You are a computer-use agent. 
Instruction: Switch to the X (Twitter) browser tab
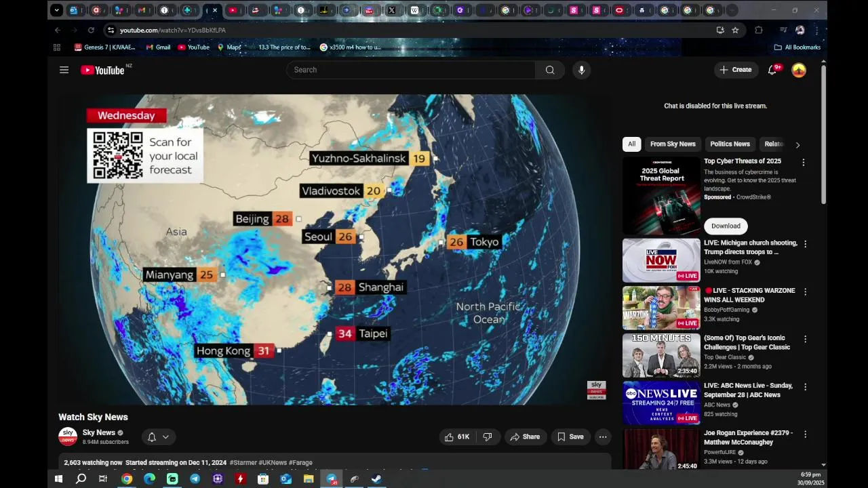[x=392, y=10]
